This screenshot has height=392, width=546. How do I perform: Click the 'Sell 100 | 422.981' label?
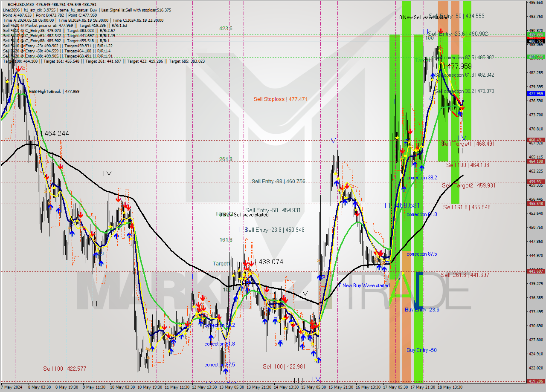pos(284,366)
